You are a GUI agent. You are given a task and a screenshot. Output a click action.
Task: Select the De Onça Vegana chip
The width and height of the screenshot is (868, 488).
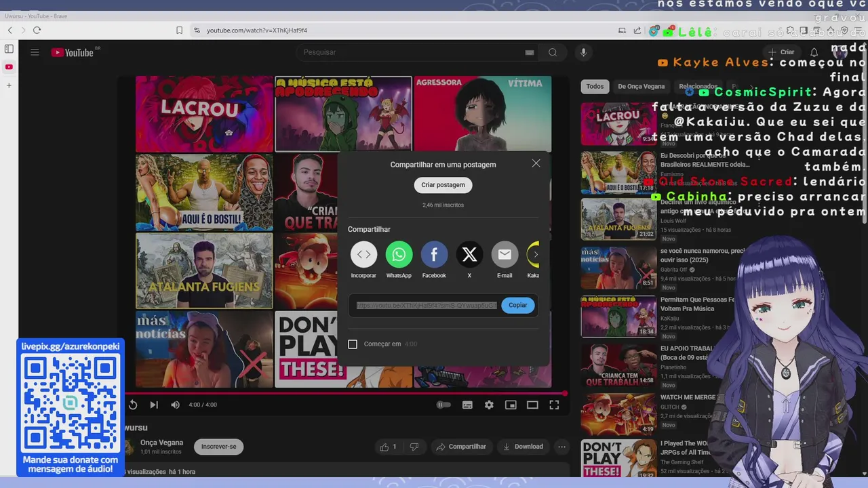click(x=641, y=86)
